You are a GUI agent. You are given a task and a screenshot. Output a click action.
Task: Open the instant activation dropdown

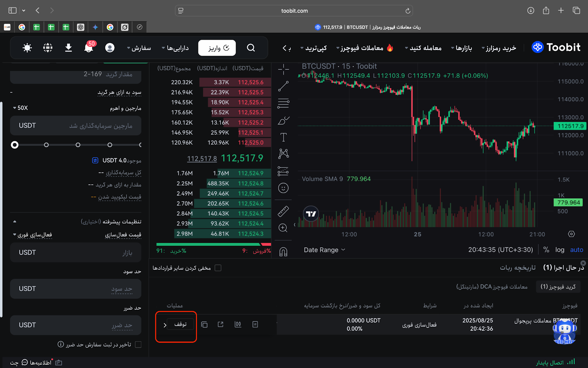coord(32,235)
